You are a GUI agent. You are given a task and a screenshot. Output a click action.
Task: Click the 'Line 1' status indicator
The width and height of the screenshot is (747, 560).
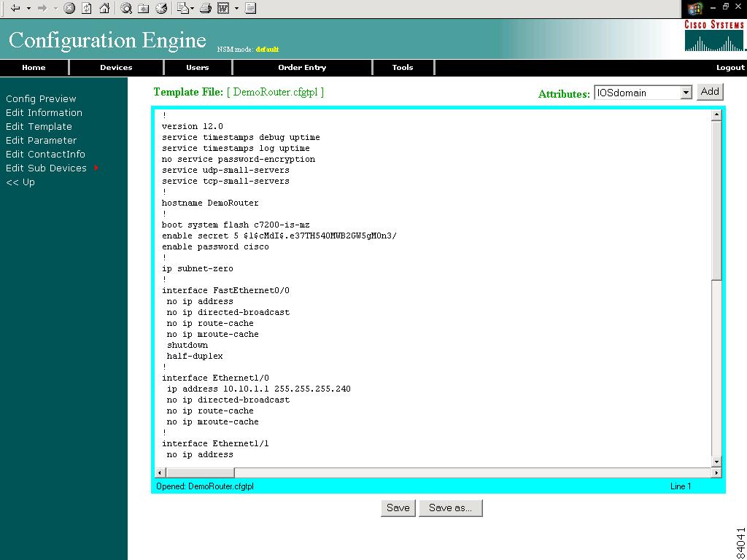point(681,486)
